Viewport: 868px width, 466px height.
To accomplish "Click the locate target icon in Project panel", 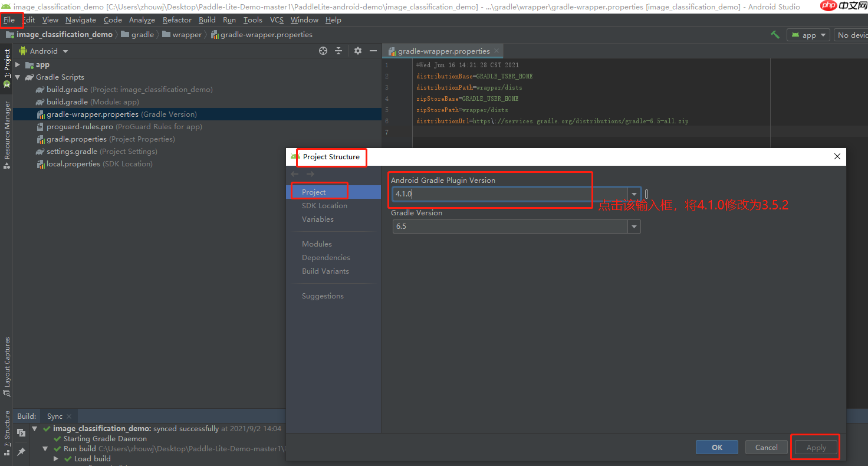I will click(x=323, y=51).
